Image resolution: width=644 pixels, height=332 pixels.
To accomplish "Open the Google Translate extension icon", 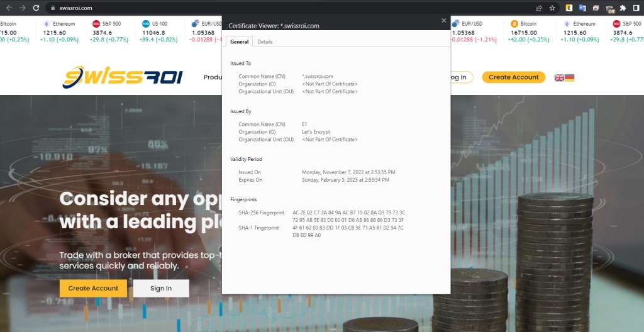I will 582,8.
